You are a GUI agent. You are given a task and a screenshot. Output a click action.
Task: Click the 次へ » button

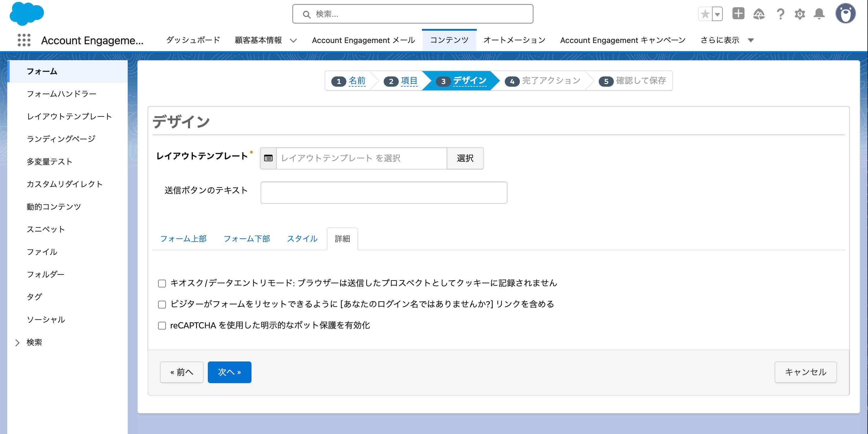(x=229, y=372)
